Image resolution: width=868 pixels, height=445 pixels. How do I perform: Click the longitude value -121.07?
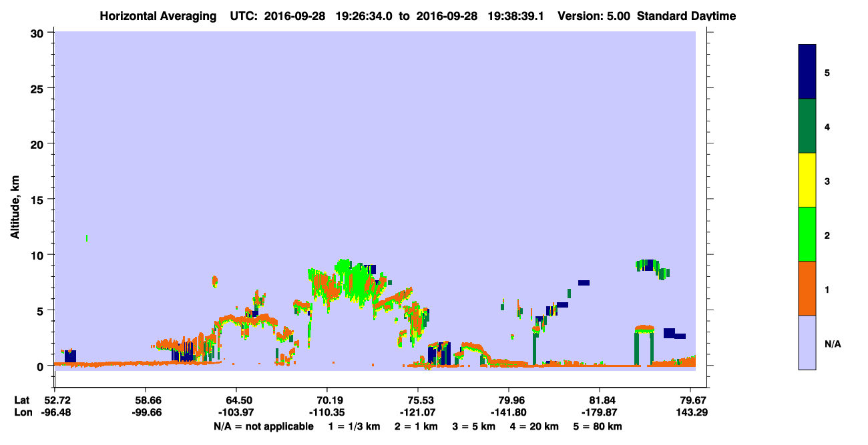click(x=418, y=412)
